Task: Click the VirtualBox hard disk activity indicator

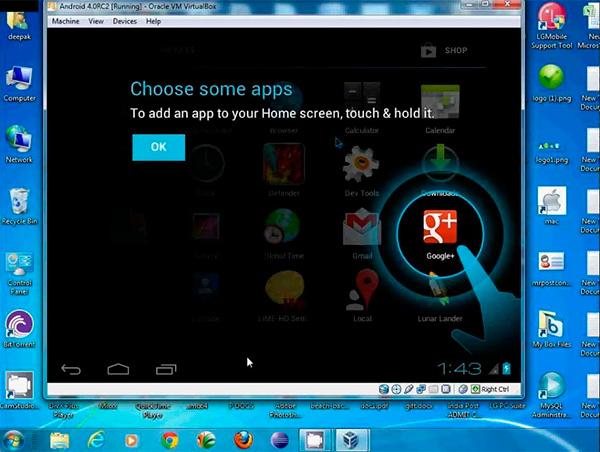Action: tap(383, 389)
